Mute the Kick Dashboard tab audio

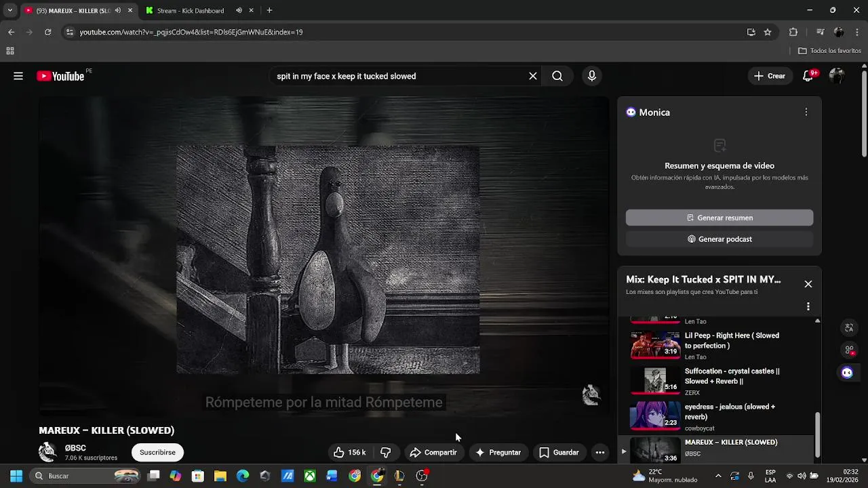point(239,10)
